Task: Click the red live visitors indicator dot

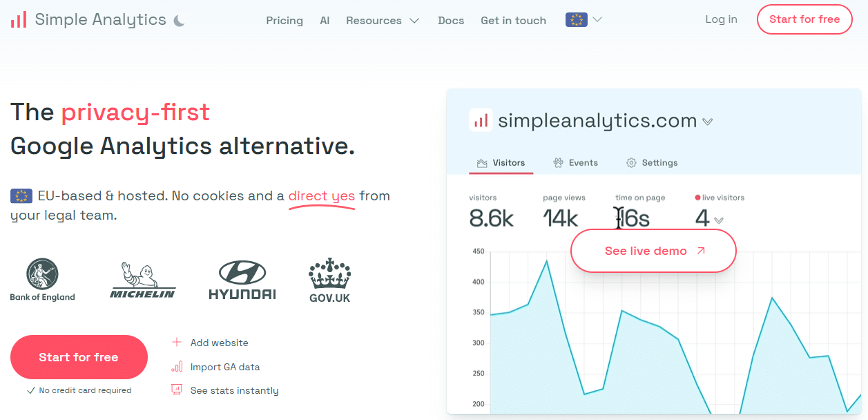Action: [x=698, y=198]
